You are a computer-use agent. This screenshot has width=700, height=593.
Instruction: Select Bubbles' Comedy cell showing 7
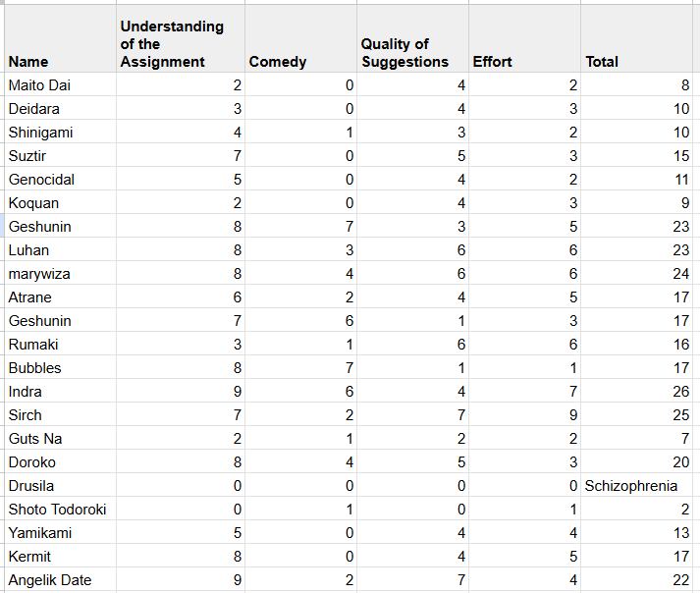click(299, 368)
